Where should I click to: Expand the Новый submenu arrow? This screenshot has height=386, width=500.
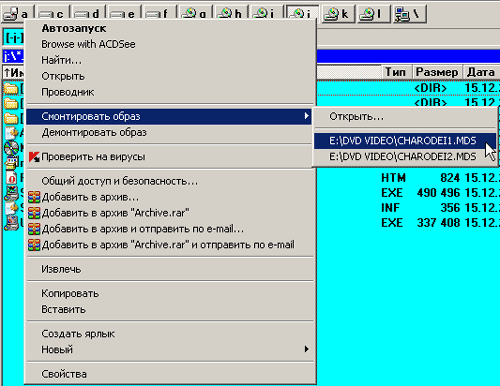[x=306, y=349]
